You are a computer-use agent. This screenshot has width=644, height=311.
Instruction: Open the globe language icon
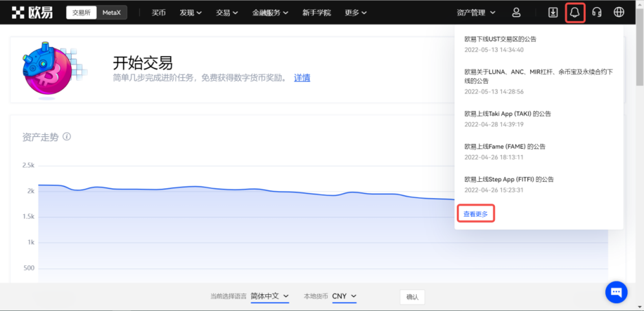pyautogui.click(x=619, y=12)
